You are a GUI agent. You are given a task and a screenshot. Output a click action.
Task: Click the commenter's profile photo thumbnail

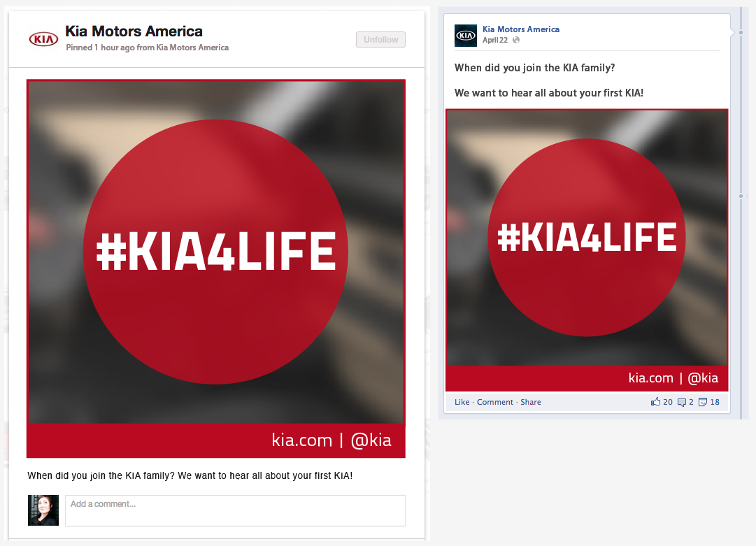(x=43, y=510)
